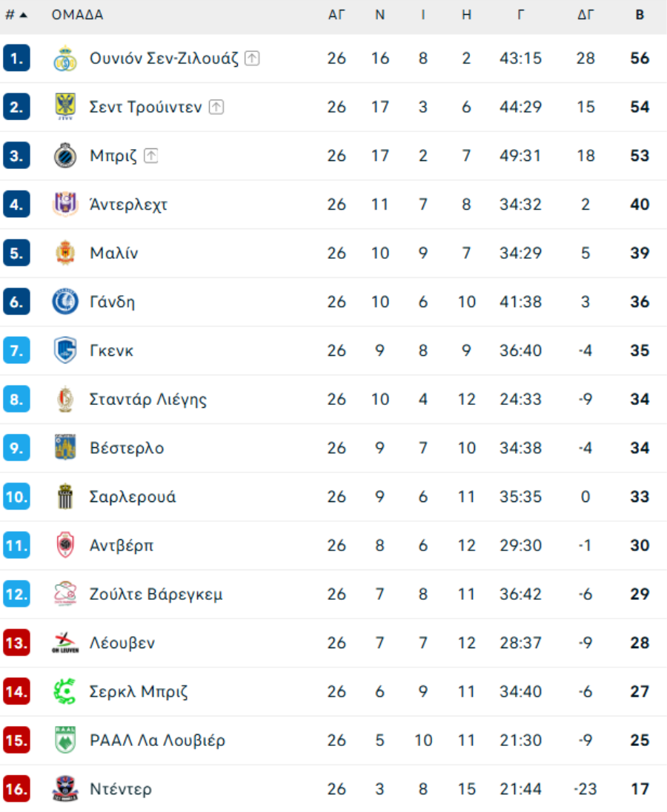
Task: Click the Αντβέρπ red crest
Action: (x=65, y=546)
